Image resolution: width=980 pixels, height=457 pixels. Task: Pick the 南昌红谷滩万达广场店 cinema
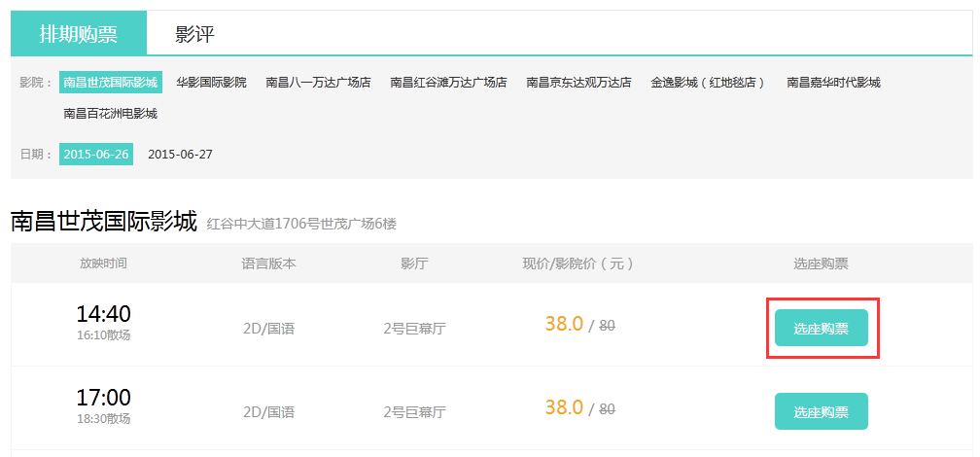[448, 83]
